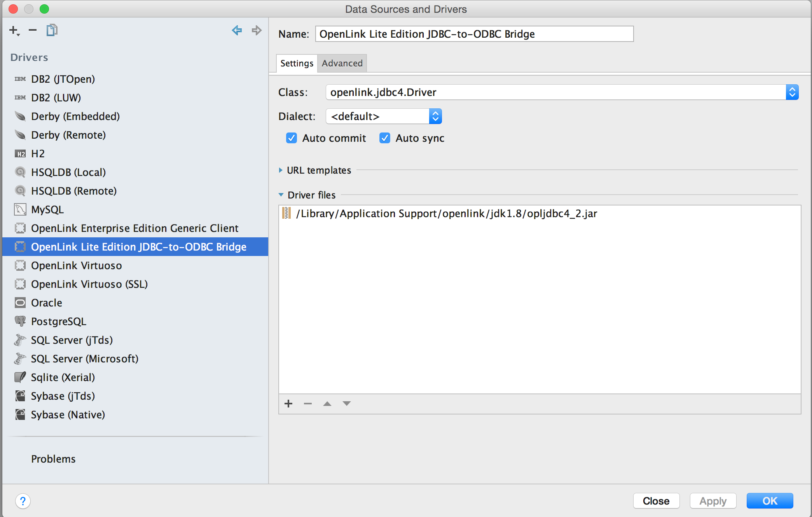
Task: Move driver file down
Action: 347,404
